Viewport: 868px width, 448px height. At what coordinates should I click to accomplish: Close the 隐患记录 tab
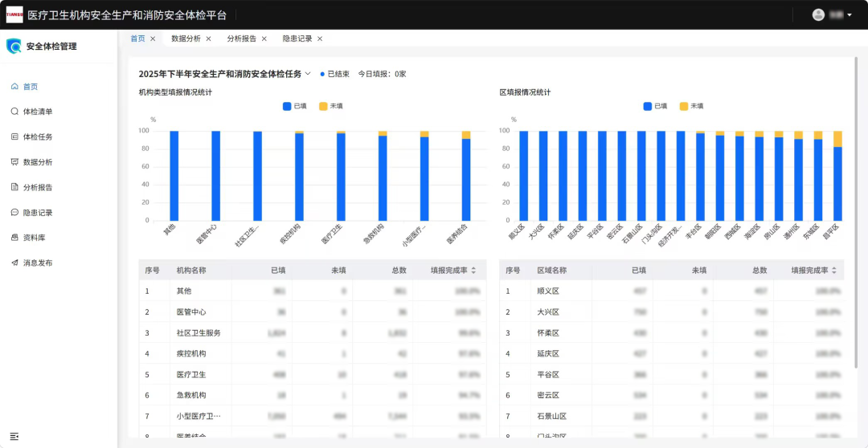320,39
